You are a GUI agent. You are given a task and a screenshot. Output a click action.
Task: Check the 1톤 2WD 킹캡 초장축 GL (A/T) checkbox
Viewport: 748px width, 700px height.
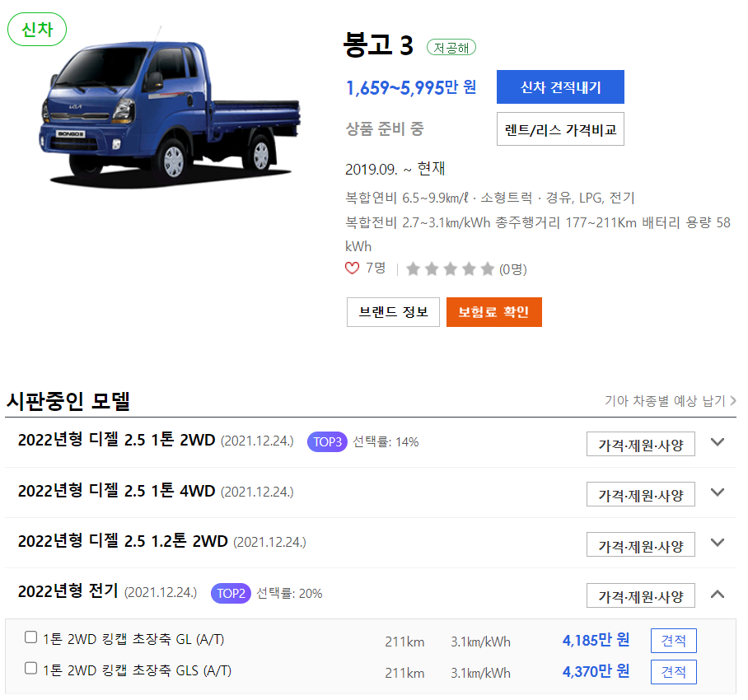(x=31, y=637)
